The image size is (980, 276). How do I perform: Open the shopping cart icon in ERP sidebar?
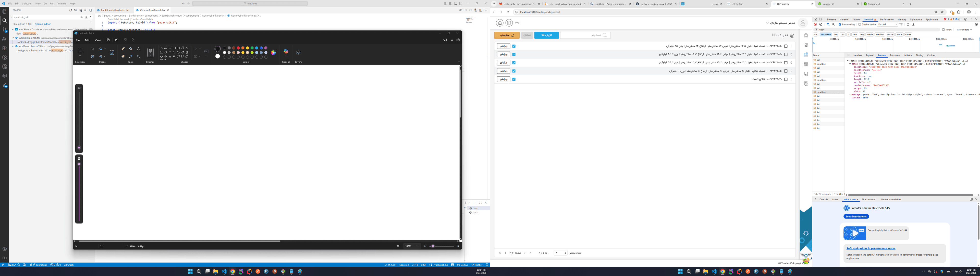(806, 45)
